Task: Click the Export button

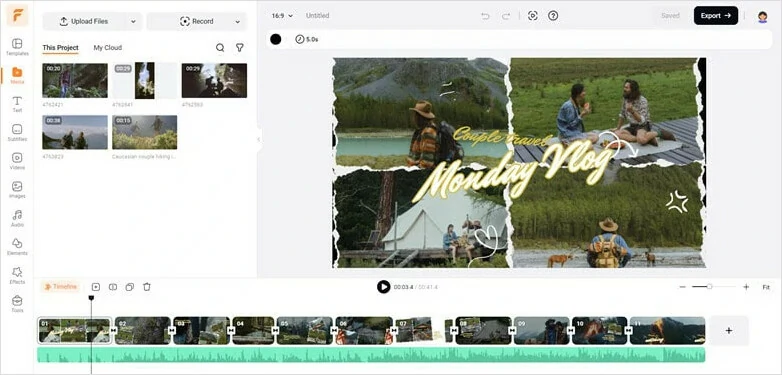Action: pyautogui.click(x=716, y=15)
